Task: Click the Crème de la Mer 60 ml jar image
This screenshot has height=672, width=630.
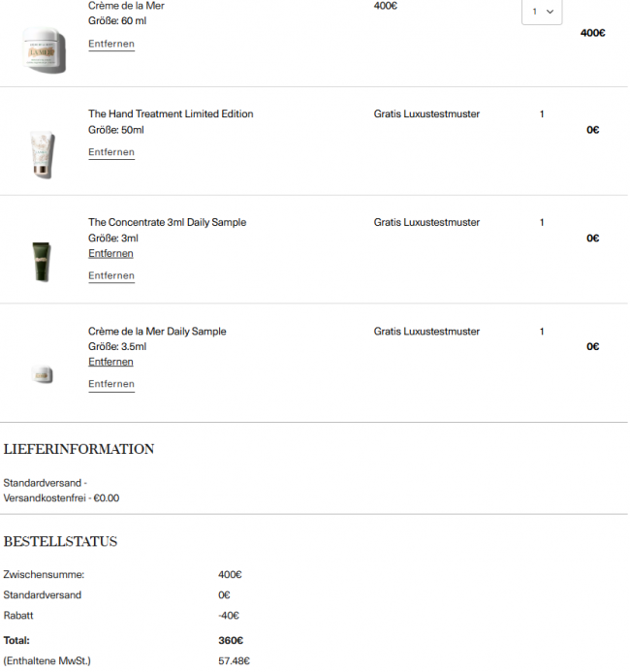Action: click(x=45, y=48)
